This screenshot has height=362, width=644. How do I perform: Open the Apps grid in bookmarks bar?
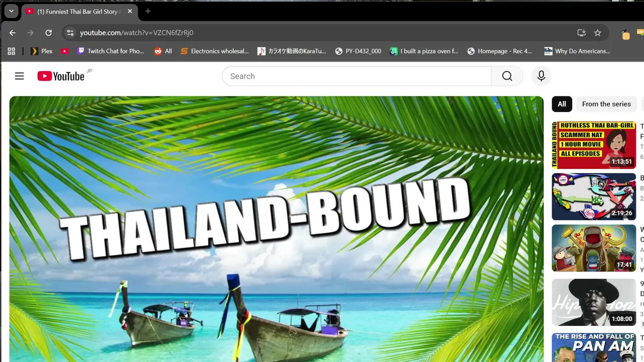(12, 51)
